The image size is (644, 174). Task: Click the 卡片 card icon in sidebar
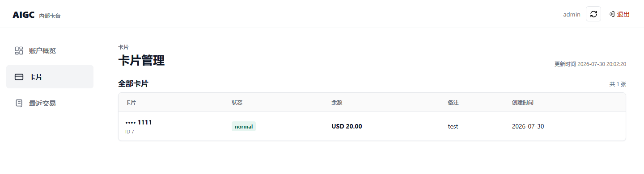(19, 77)
